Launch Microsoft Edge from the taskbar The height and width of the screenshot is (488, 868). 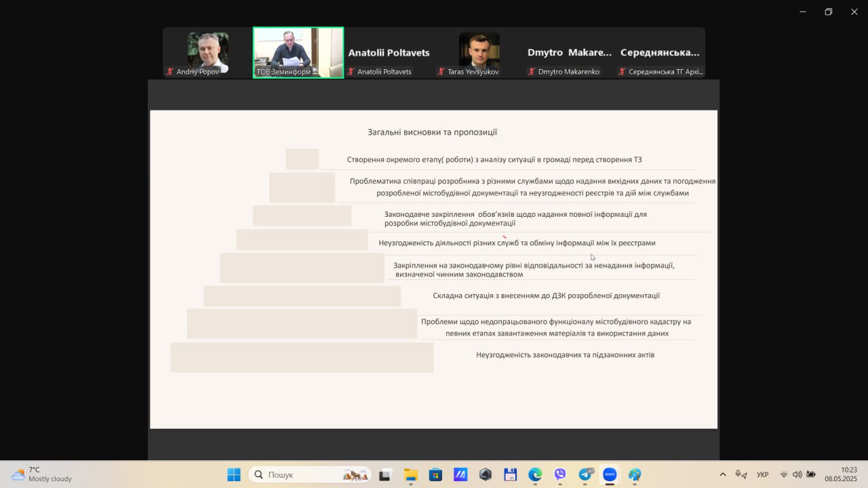(535, 474)
